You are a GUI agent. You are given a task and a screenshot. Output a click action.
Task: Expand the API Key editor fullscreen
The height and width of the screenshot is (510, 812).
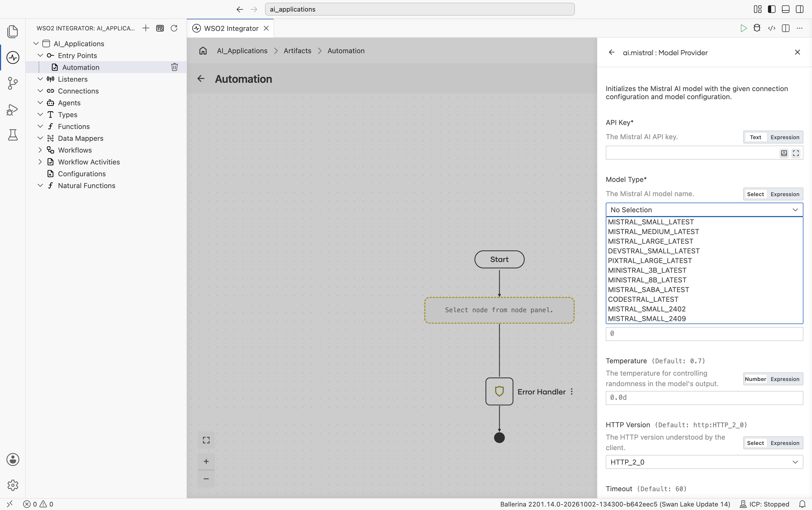796,153
